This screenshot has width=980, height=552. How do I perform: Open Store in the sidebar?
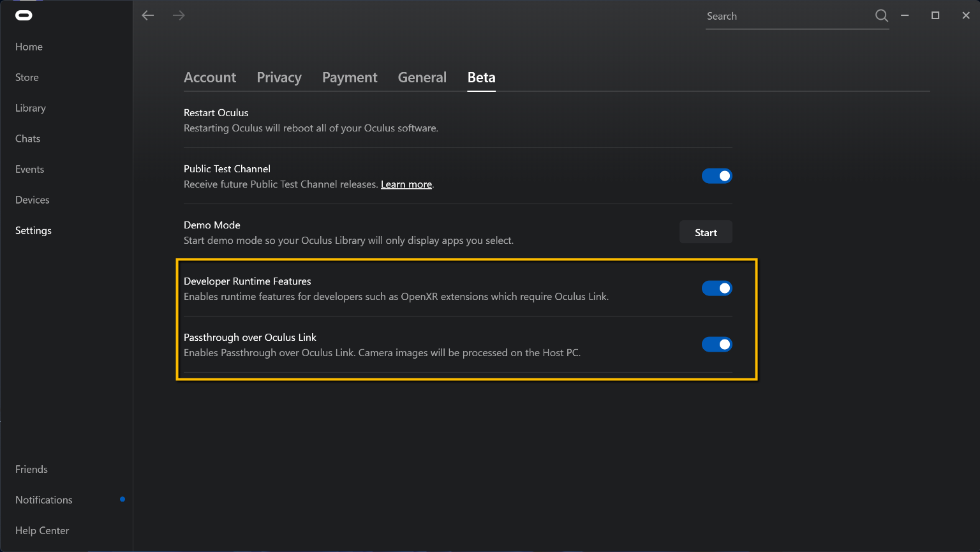point(27,77)
